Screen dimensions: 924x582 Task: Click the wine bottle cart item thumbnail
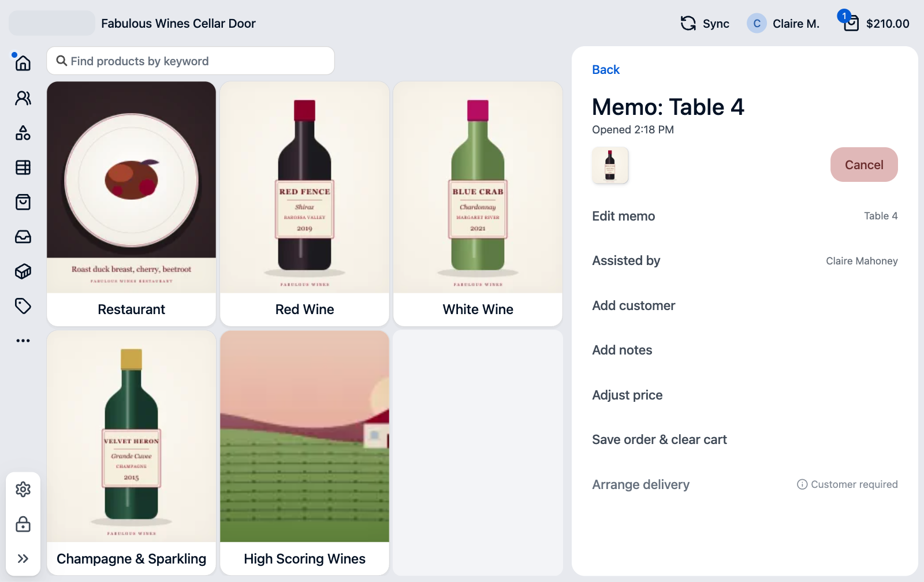point(610,165)
